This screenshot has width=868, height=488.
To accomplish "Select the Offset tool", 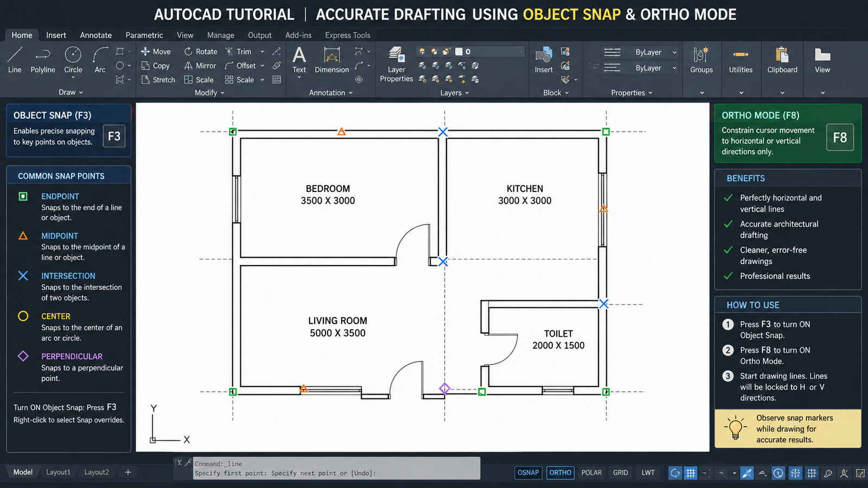I will pyautogui.click(x=240, y=66).
